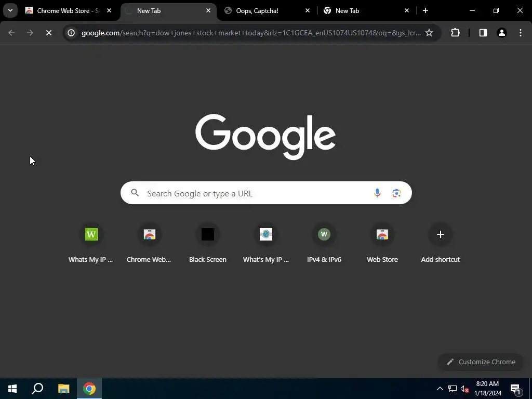The image size is (532, 399).
Task: Open the clock showing 8:20 AM
Action: pyautogui.click(x=488, y=389)
